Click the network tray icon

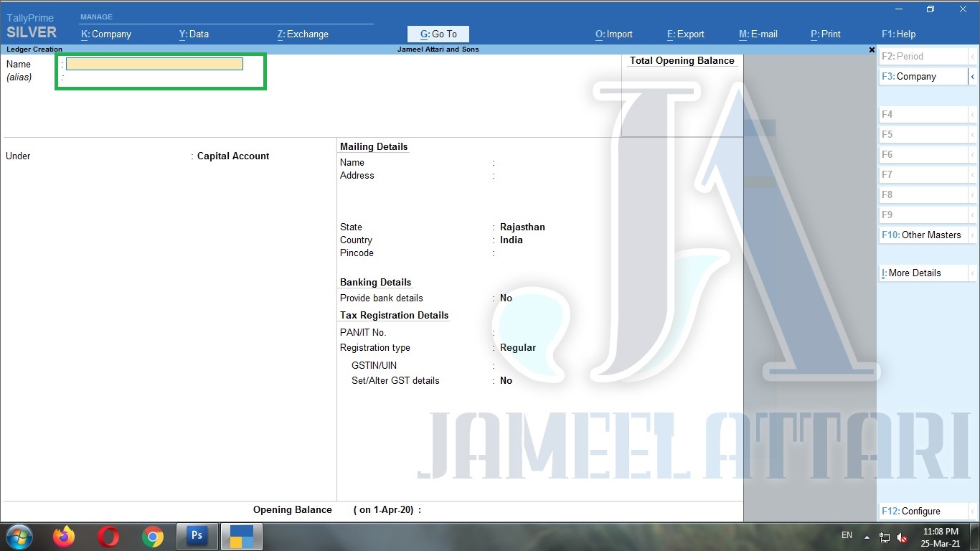point(885,537)
